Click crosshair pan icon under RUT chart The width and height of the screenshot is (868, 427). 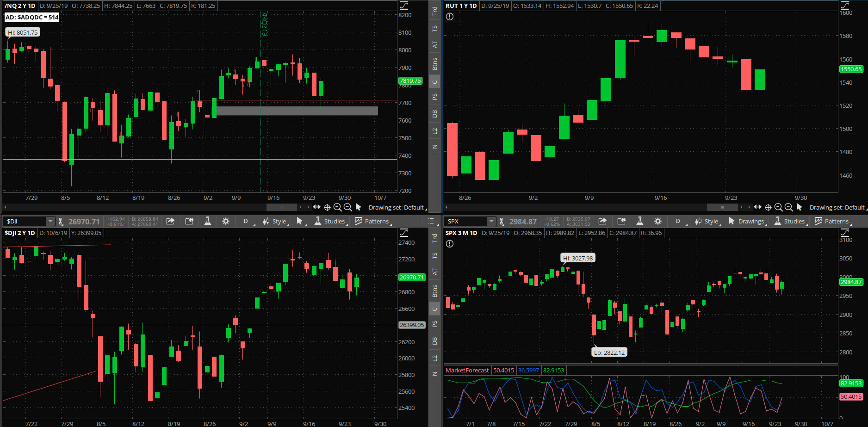coord(768,207)
